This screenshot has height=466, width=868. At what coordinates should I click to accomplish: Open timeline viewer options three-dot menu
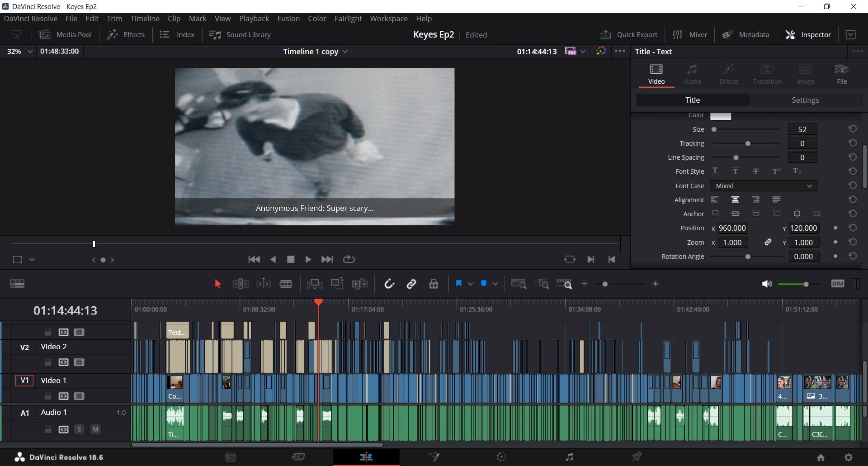click(620, 52)
